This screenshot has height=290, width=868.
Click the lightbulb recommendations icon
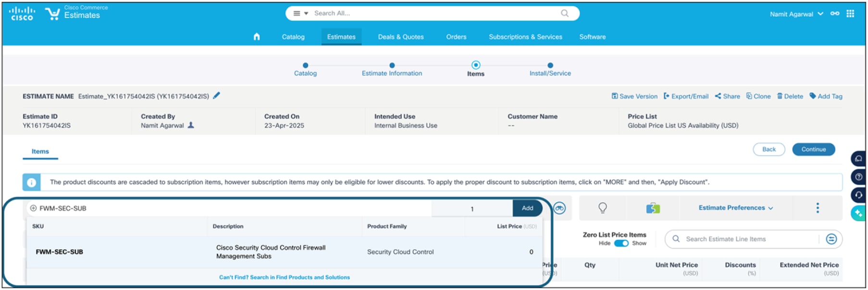602,208
